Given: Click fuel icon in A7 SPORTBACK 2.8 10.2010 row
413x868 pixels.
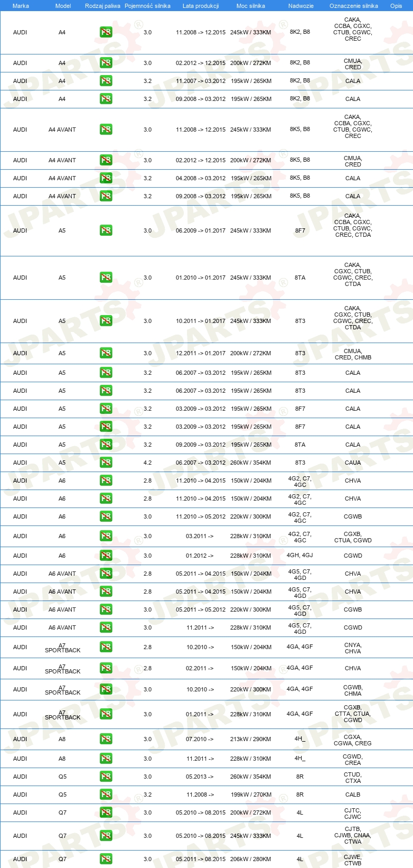Looking at the screenshot, I should coord(106,647).
